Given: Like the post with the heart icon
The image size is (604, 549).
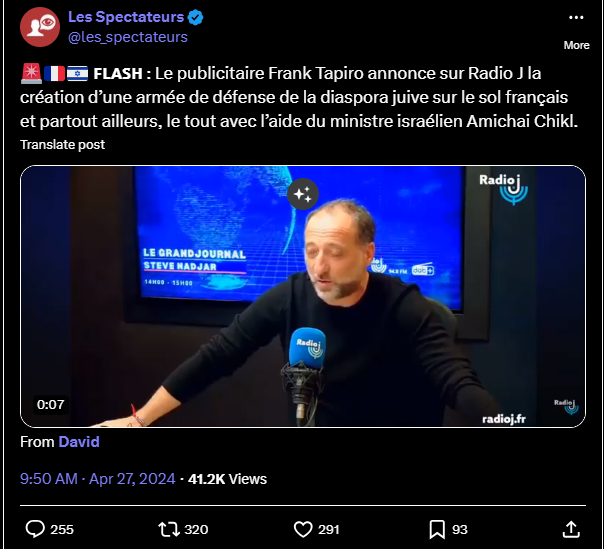Looking at the screenshot, I should [303, 529].
